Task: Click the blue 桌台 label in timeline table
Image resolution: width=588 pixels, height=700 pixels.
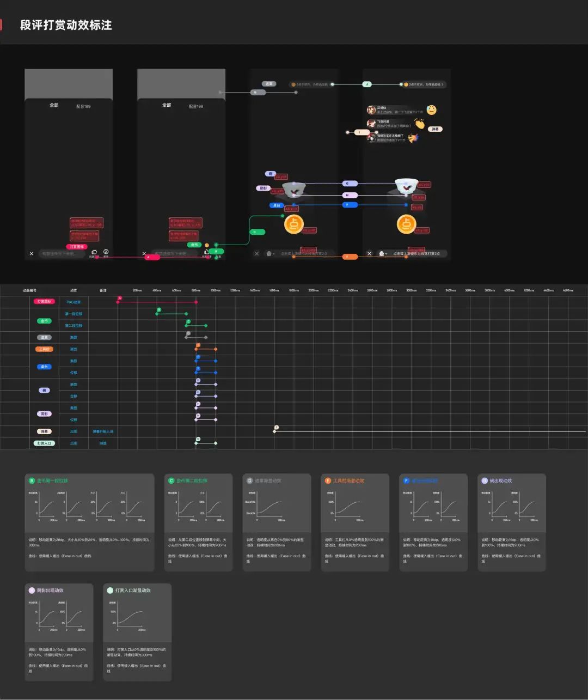Action: coord(45,367)
